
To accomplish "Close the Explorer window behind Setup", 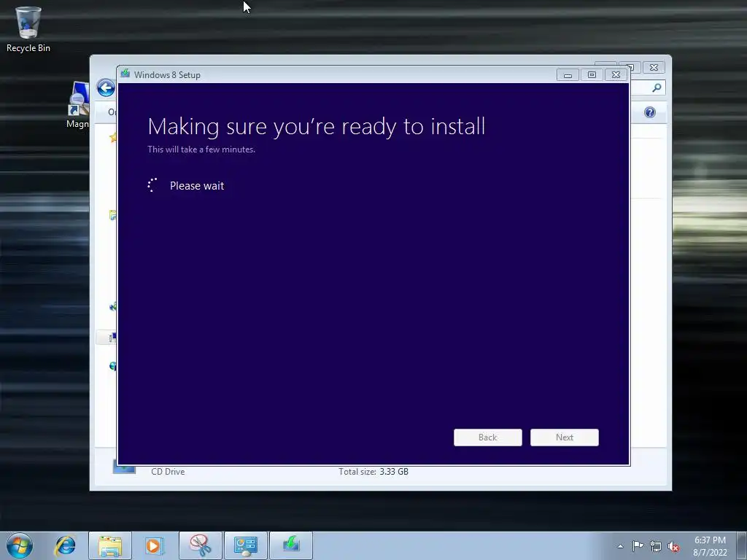I will [x=654, y=68].
